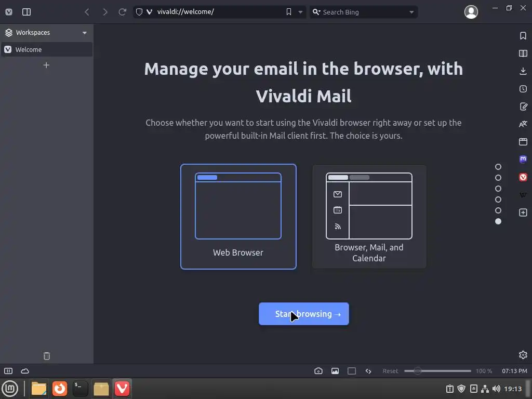This screenshot has width=532, height=399.
Task: Open the Notes panel
Action: click(x=523, y=106)
